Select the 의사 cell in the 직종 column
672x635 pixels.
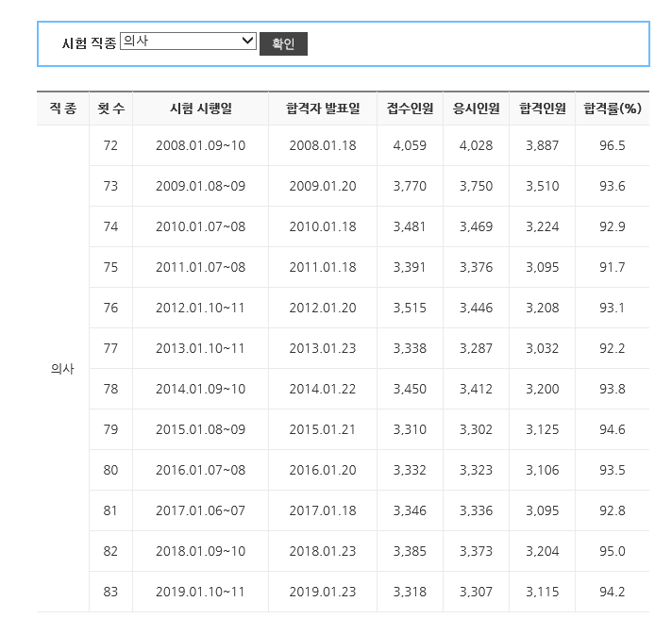tap(62, 369)
